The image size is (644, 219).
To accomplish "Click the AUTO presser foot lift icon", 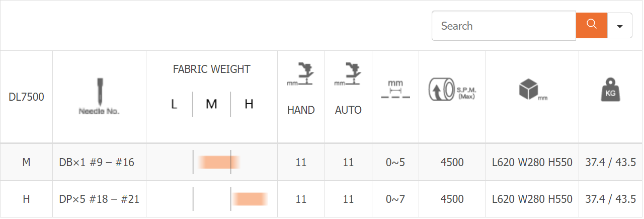I will (348, 74).
